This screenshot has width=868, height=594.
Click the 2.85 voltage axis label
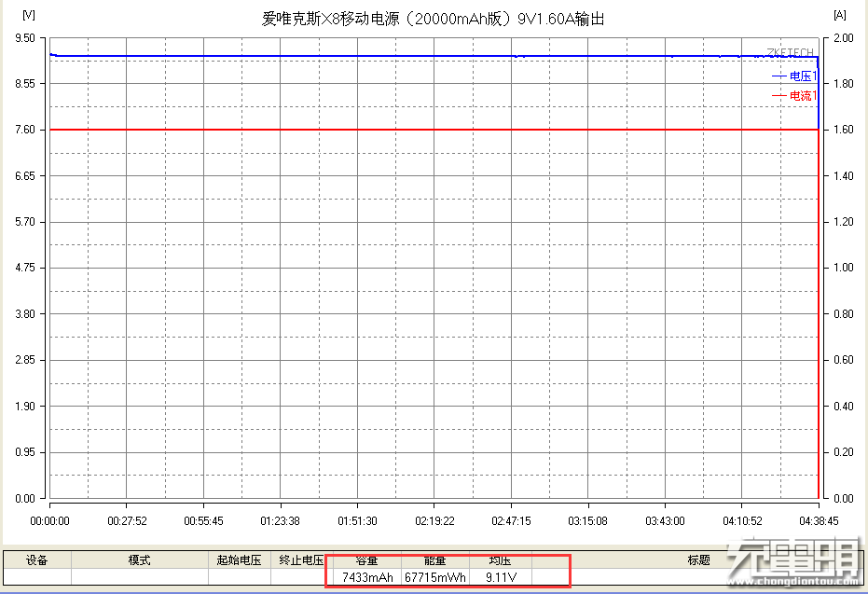(25, 360)
